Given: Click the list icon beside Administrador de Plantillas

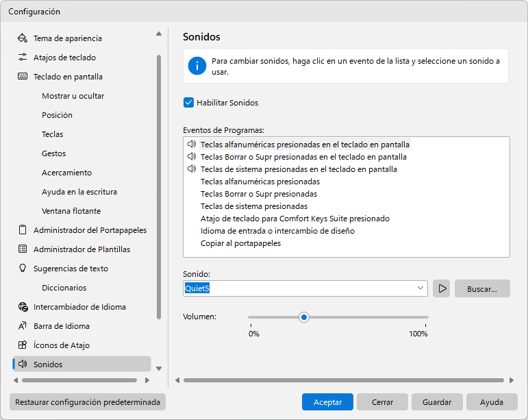Looking at the screenshot, I should 23,249.
